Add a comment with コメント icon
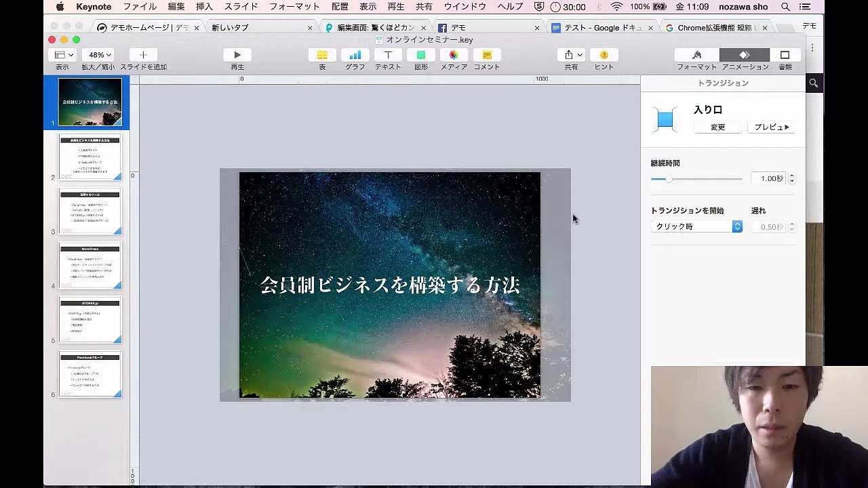Viewport: 868px width, 488px height. pos(487,55)
